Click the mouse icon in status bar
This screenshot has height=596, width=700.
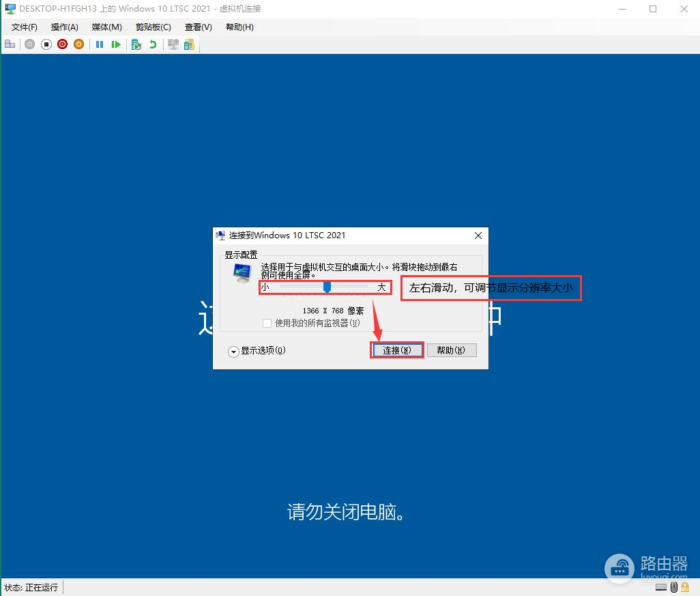[673, 587]
